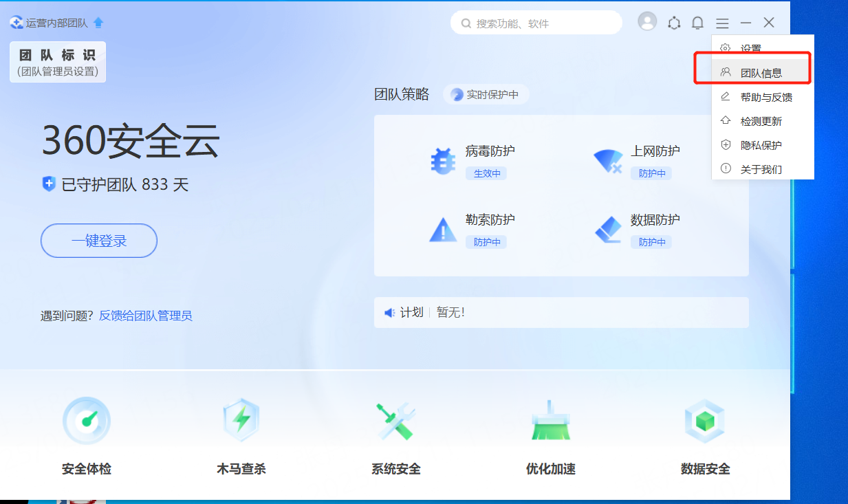Viewport: 848px width, 504px height.
Task: Toggle the hamburger main menu
Action: 722,23
